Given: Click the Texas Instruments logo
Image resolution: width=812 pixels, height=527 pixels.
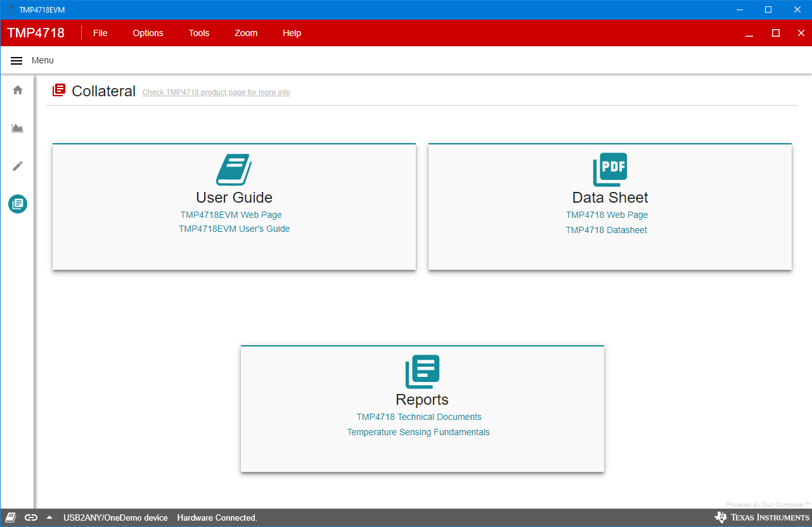Looking at the screenshot, I should pyautogui.click(x=762, y=517).
